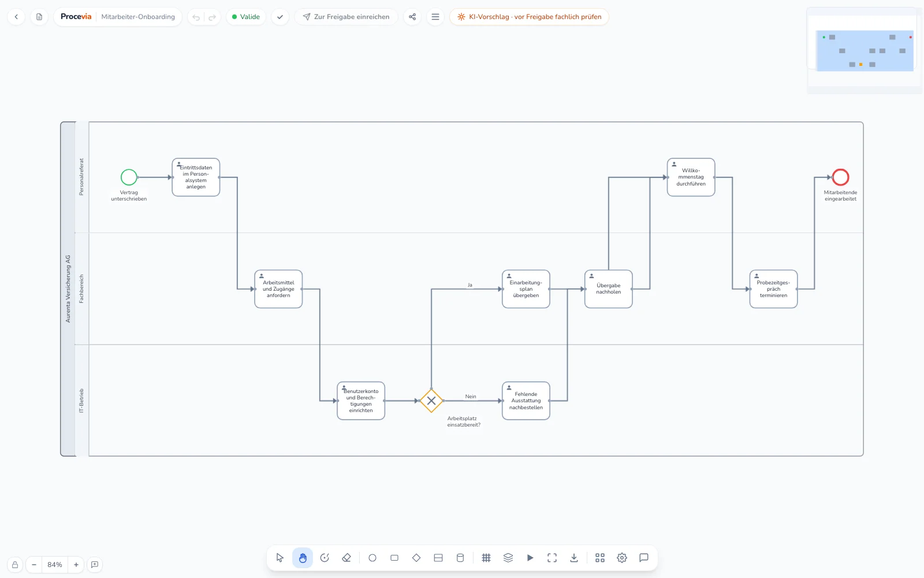Open the layers icon
Viewport: 924px width, 578px height.
click(508, 558)
